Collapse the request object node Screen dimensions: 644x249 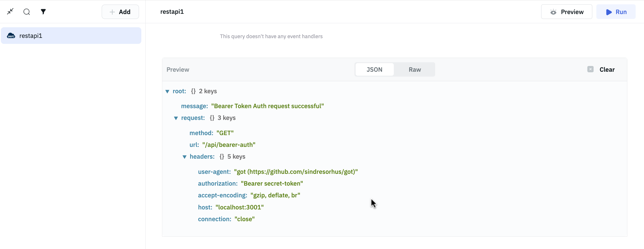176,118
